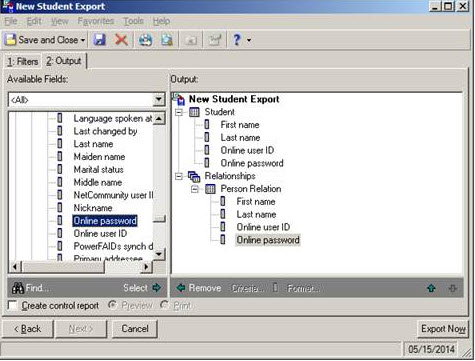The width and height of the screenshot is (475, 361).
Task: Select Maiden name field
Action: 99,157
